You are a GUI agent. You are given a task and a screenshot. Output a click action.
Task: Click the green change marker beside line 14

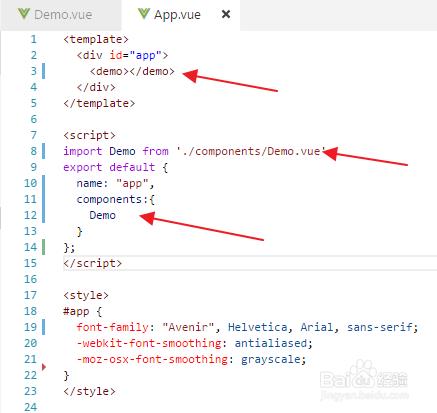(x=44, y=247)
